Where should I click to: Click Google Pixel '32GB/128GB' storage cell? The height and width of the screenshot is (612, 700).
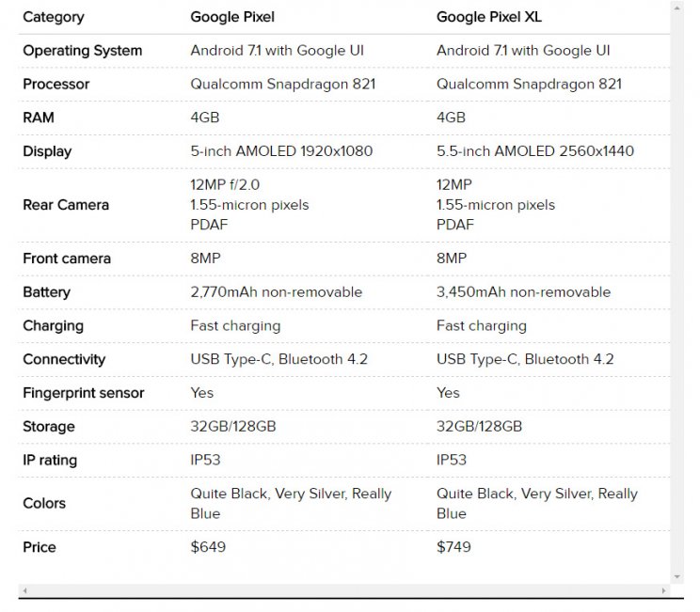(233, 427)
